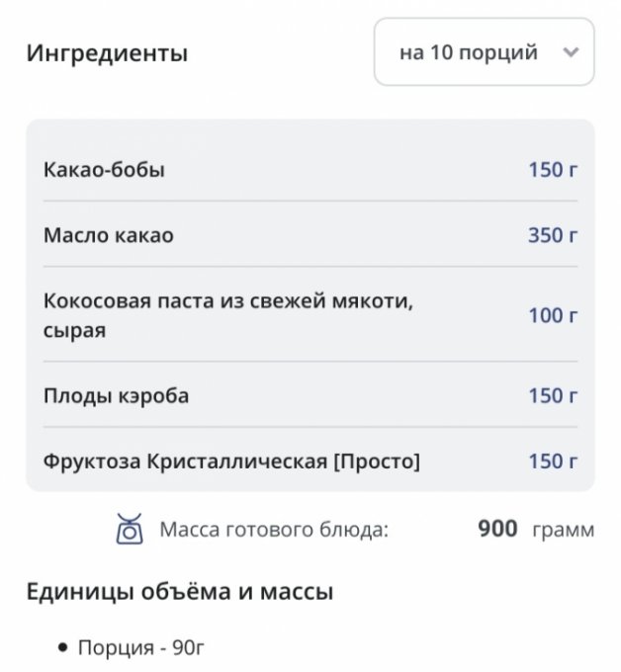Open the Масло какао ingredient
Screen dimensions: 621x672
tap(109, 235)
